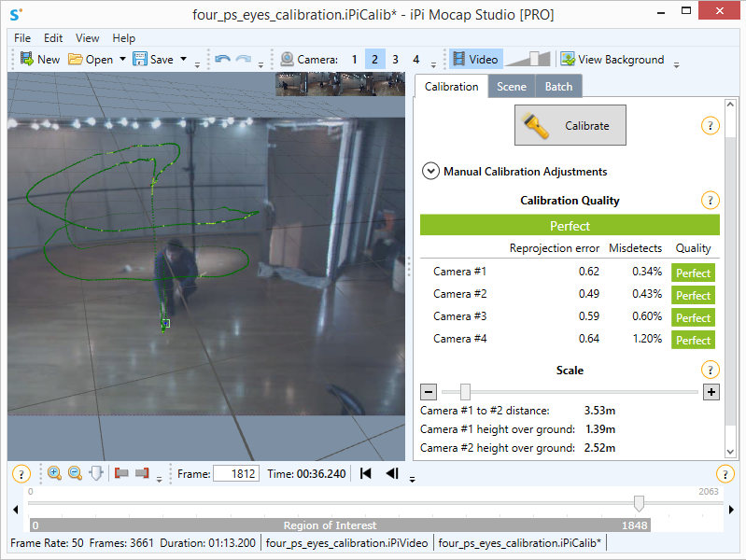746x560 pixels.
Task: Undo the last action
Action: (x=222, y=59)
